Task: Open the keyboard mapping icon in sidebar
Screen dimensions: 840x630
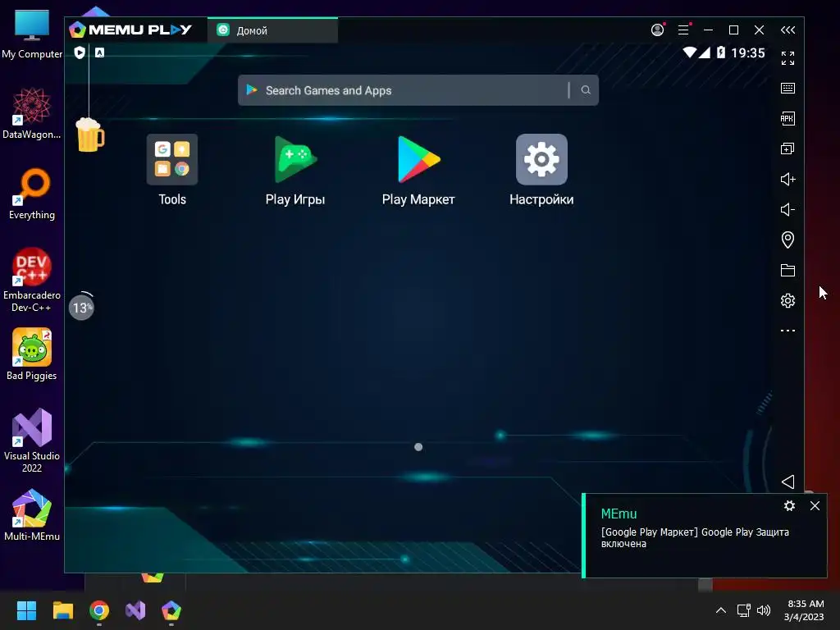Action: tap(787, 89)
